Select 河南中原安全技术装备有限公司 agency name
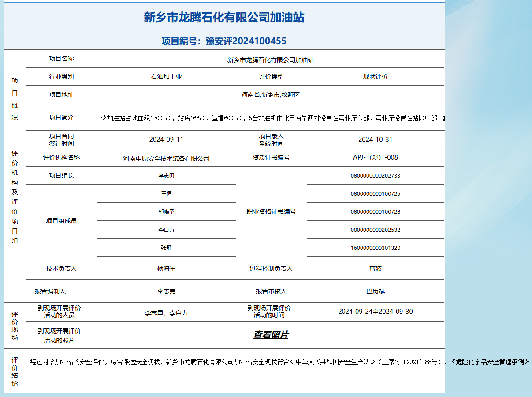 click(x=166, y=159)
